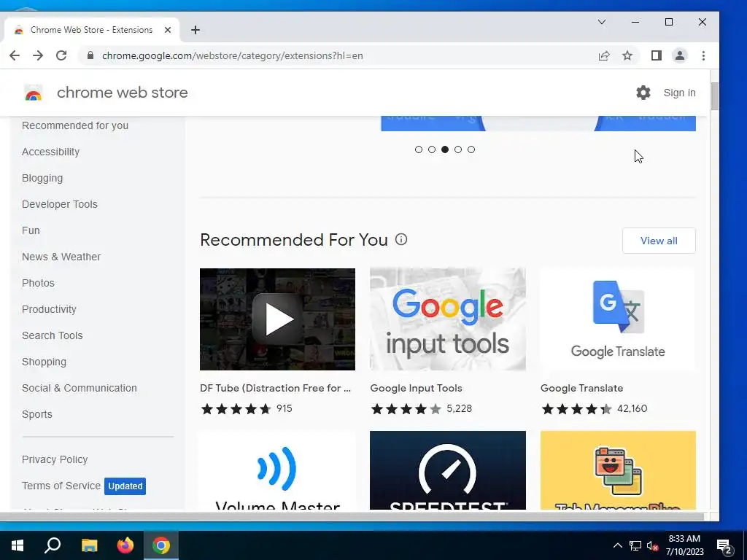Open the side panel icon in the toolbar
This screenshot has height=560, width=747.
coord(657,55)
